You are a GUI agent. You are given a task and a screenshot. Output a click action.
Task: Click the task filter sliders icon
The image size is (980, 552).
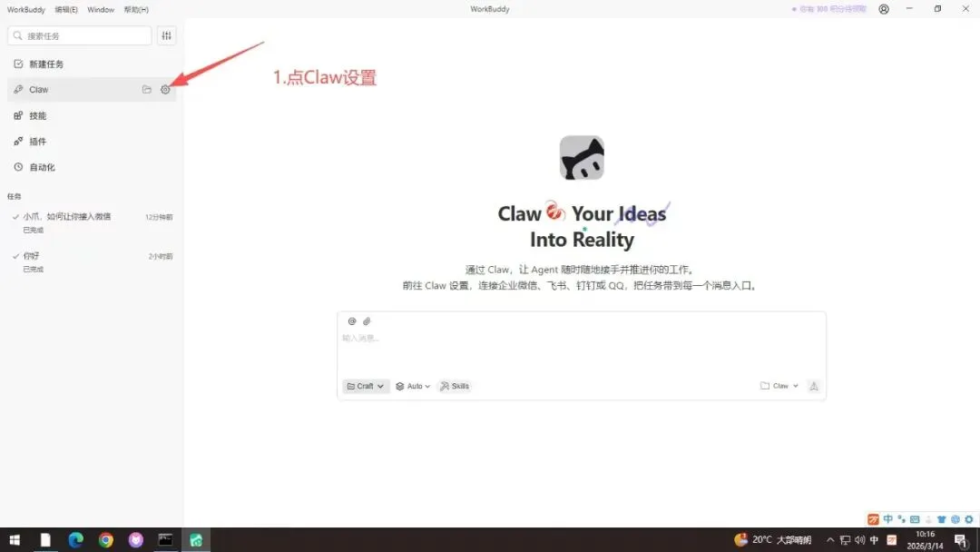click(166, 35)
